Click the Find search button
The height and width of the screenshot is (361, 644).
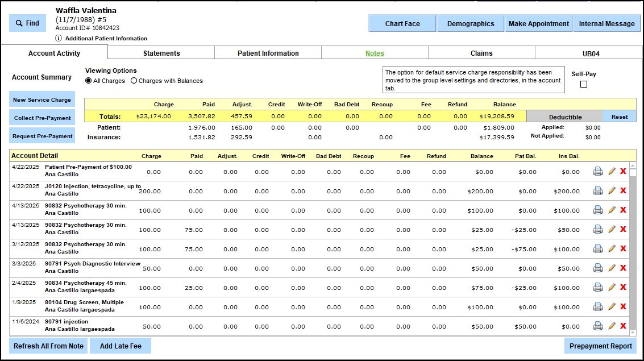coord(27,23)
